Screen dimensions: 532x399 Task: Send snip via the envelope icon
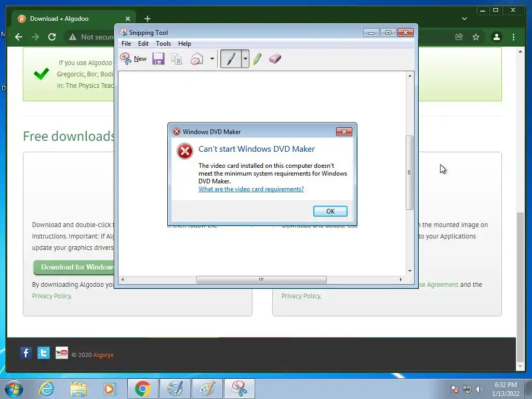click(197, 59)
